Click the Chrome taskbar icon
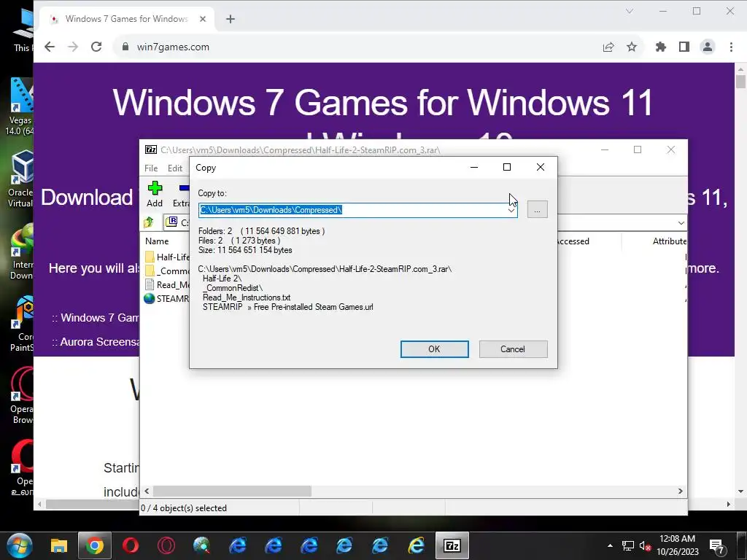Image resolution: width=747 pixels, height=560 pixels. click(94, 545)
